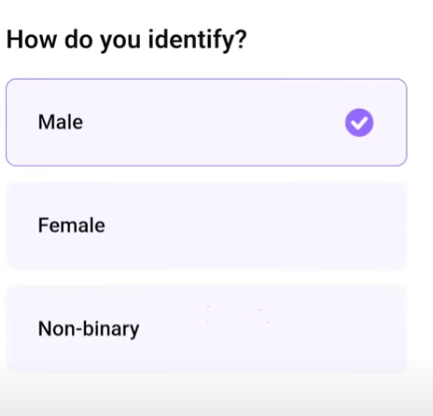Tap the last option in the identity list
Screen dimensions: 433x416
click(206, 329)
